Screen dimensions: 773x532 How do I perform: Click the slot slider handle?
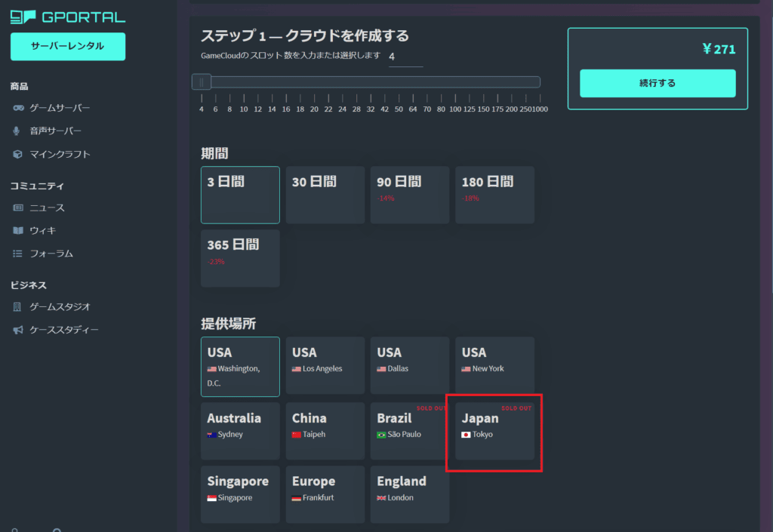pos(202,81)
